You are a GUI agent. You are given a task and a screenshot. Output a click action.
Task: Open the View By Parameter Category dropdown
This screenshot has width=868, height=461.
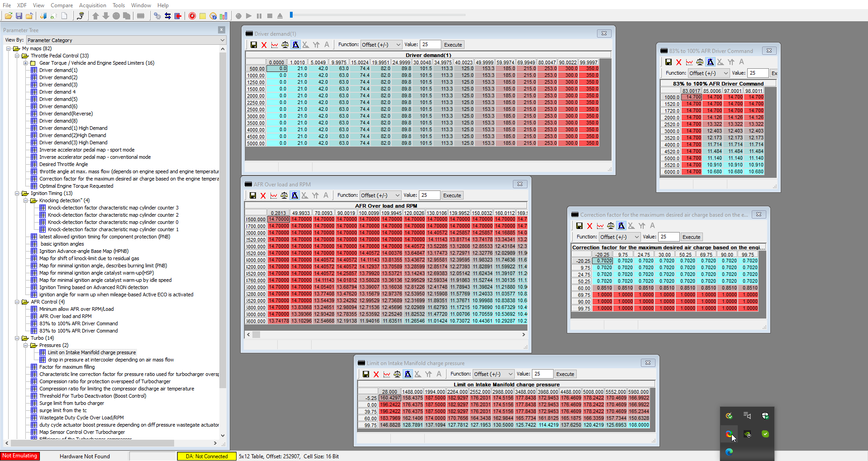tap(125, 40)
